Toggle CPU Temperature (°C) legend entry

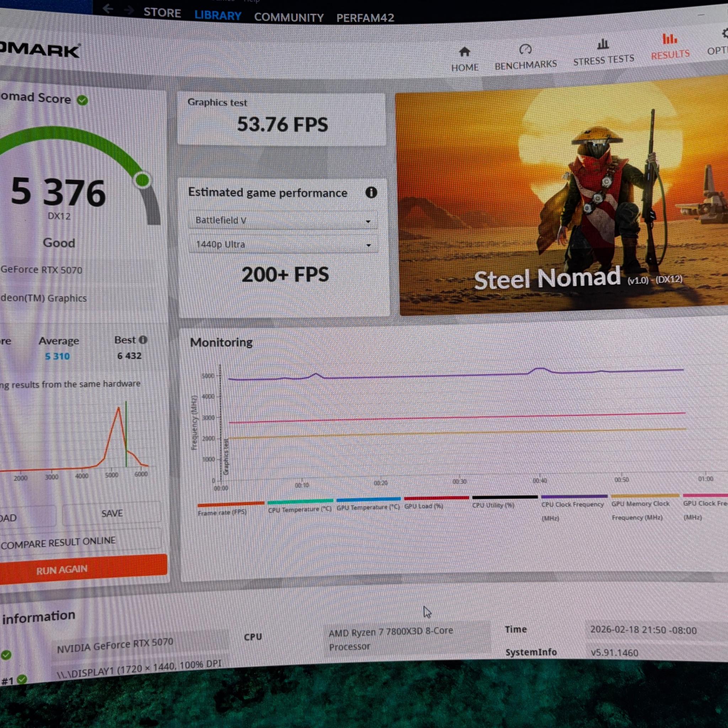[x=300, y=506]
